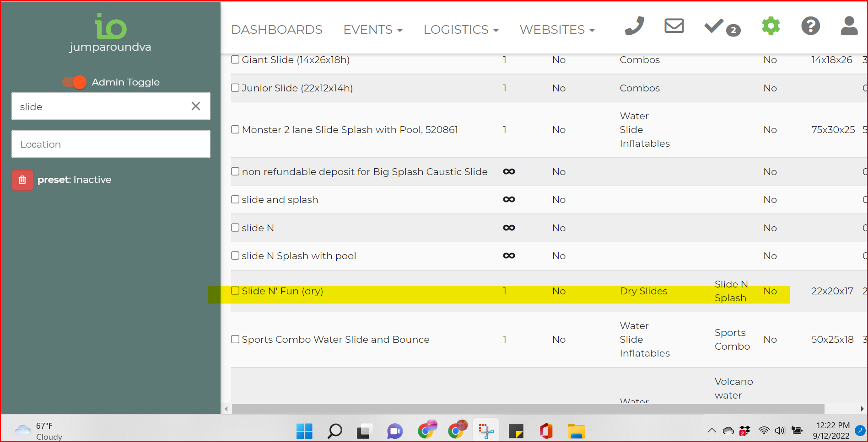The image size is (868, 442).
Task: Tick the Junior Slide (22x12x14h) checkbox
Action: (235, 88)
